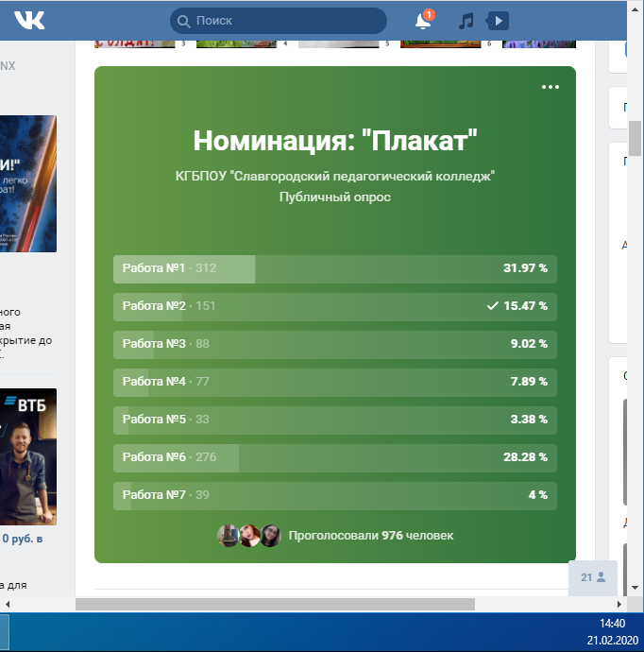The image size is (644, 652).
Task: Choose poll option Работа №7
Action: point(334,495)
